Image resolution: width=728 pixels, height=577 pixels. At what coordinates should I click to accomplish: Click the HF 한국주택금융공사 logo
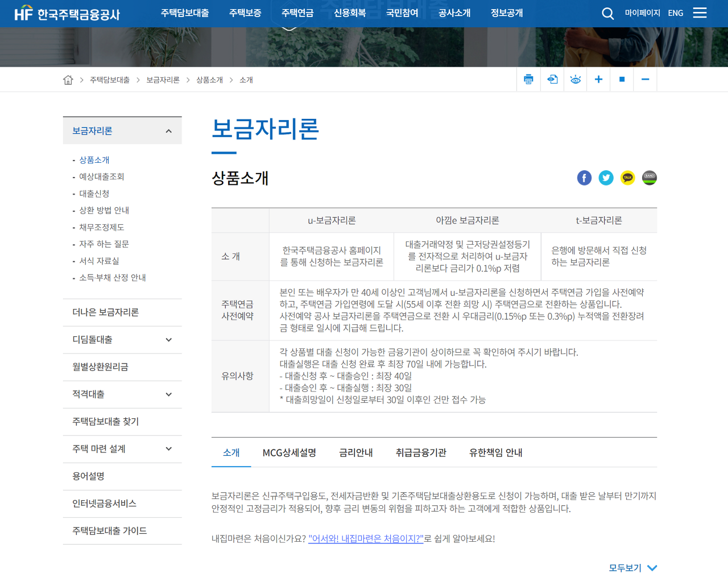click(67, 13)
